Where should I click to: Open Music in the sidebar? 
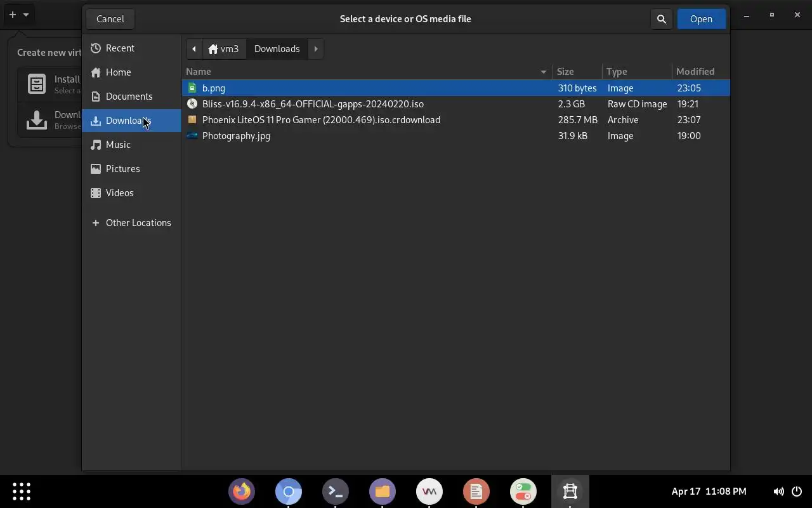(132, 145)
